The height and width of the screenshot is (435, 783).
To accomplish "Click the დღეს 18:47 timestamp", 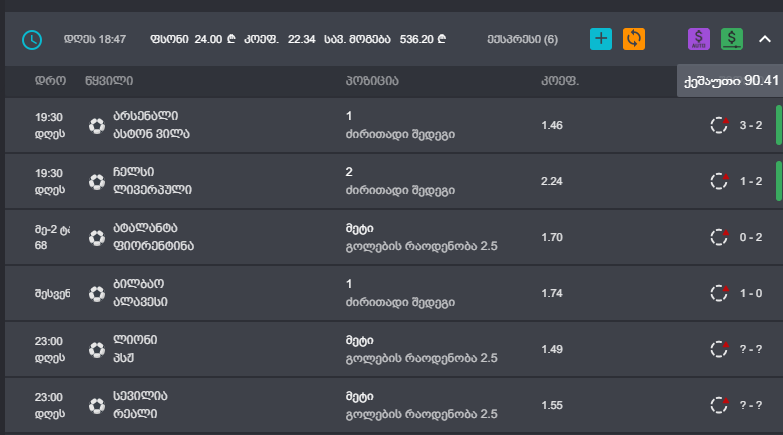I will (95, 39).
